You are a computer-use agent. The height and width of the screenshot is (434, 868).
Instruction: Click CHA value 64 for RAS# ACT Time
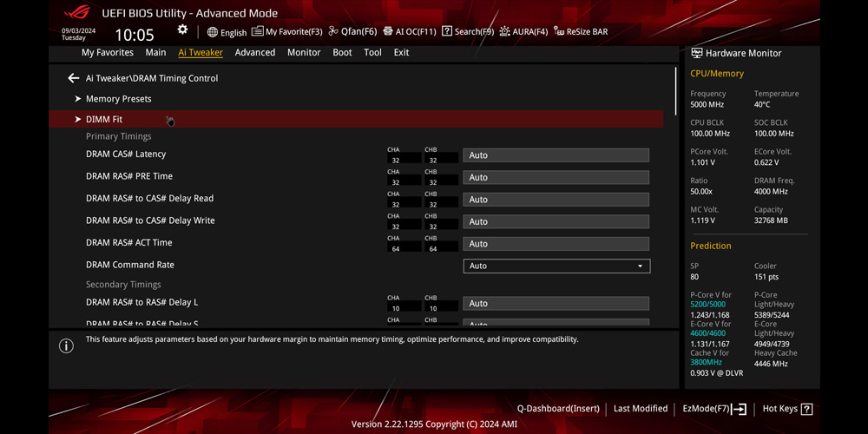click(404, 248)
